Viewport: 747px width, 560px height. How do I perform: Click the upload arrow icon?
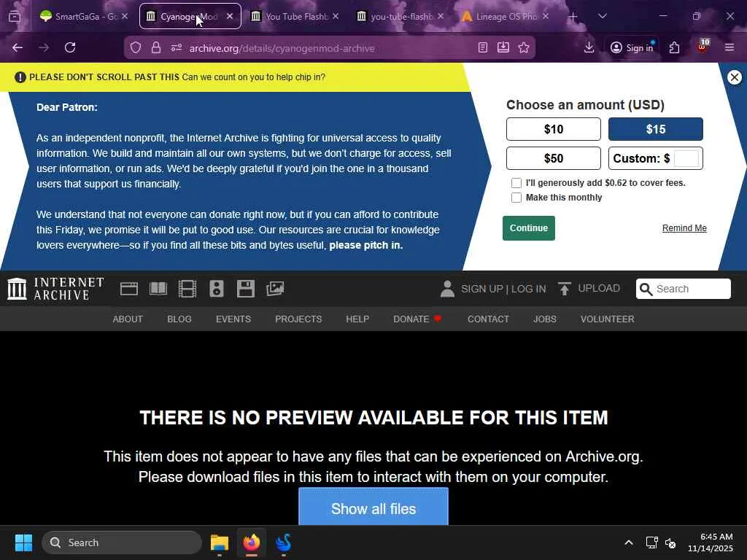point(565,289)
